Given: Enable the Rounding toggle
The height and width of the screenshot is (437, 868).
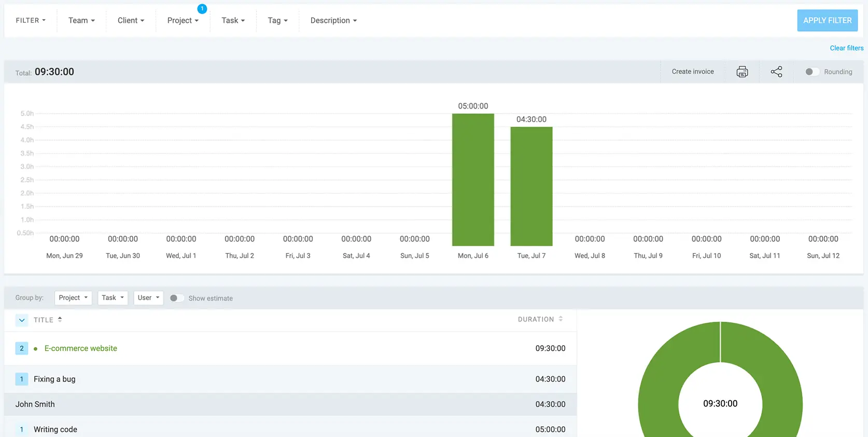Looking at the screenshot, I should tap(812, 72).
